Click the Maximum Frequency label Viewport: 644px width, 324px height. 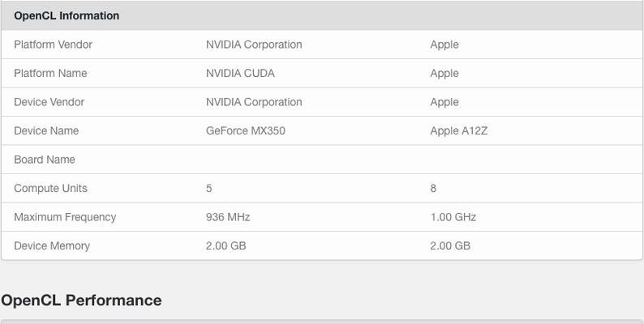(x=65, y=217)
